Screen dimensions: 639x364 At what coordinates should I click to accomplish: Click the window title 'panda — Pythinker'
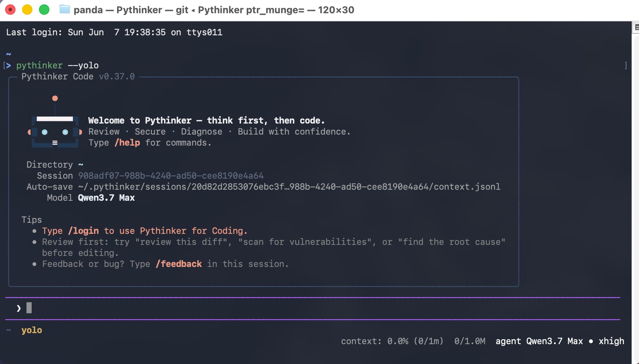point(118,10)
